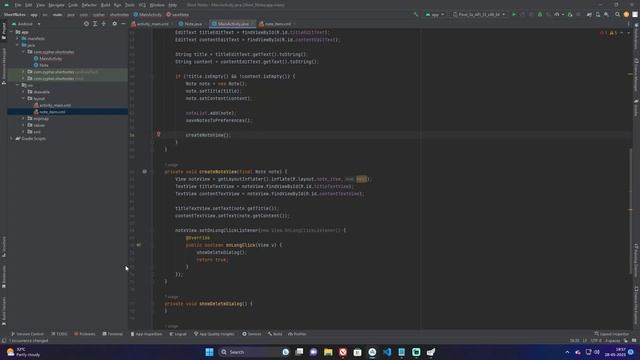The image size is (640, 360).
Task: Switch to the activity_main.xml editor tab
Action: point(150,24)
